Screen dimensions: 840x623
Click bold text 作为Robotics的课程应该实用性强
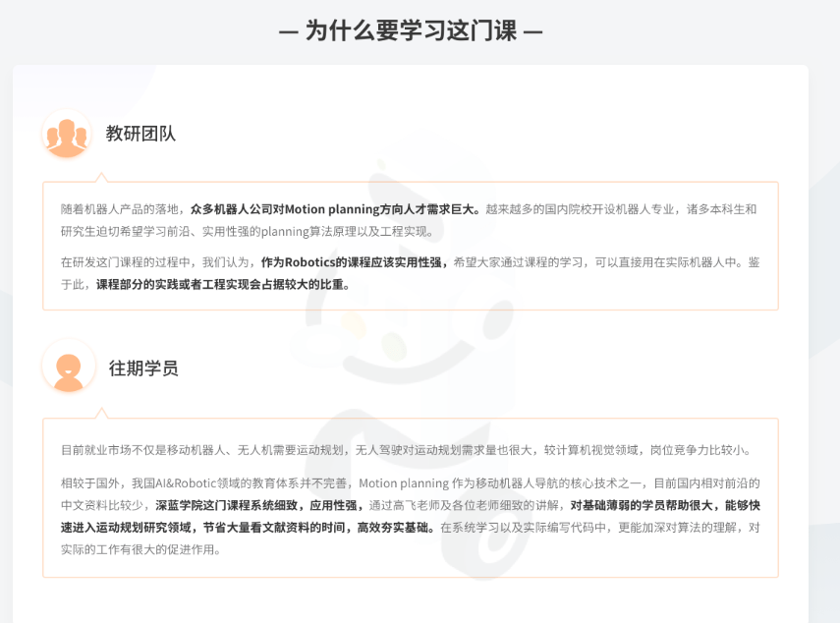(351, 262)
